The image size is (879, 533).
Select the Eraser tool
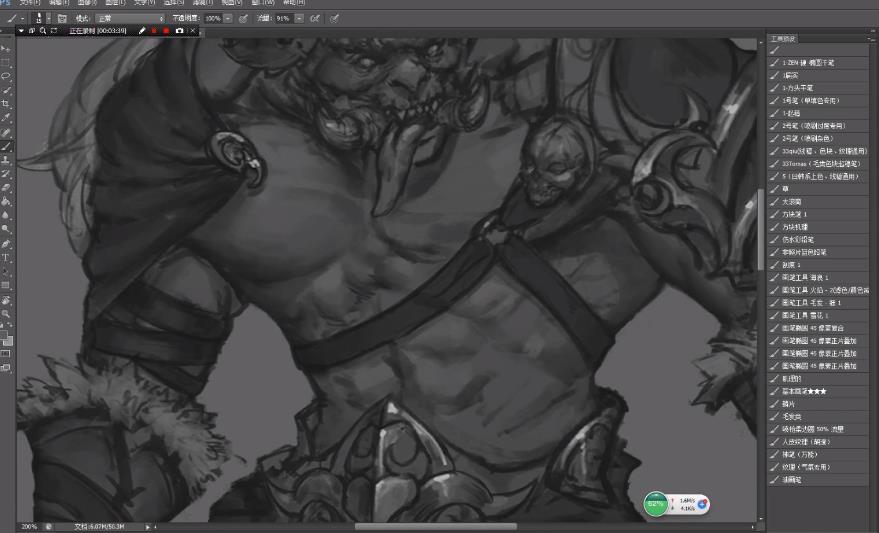coord(6,188)
